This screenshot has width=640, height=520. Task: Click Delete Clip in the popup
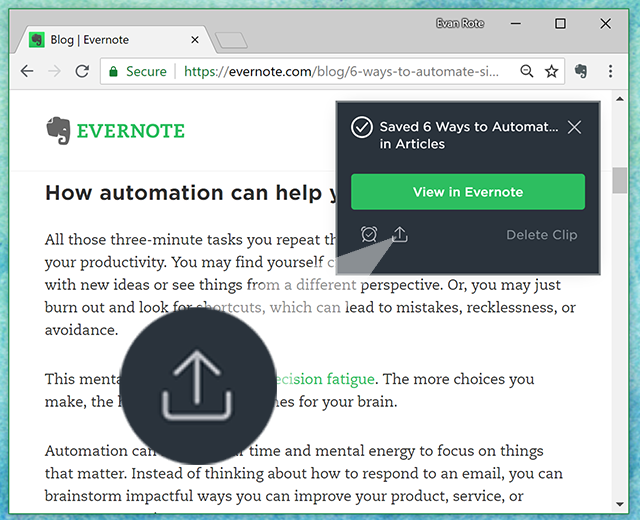[x=541, y=235]
